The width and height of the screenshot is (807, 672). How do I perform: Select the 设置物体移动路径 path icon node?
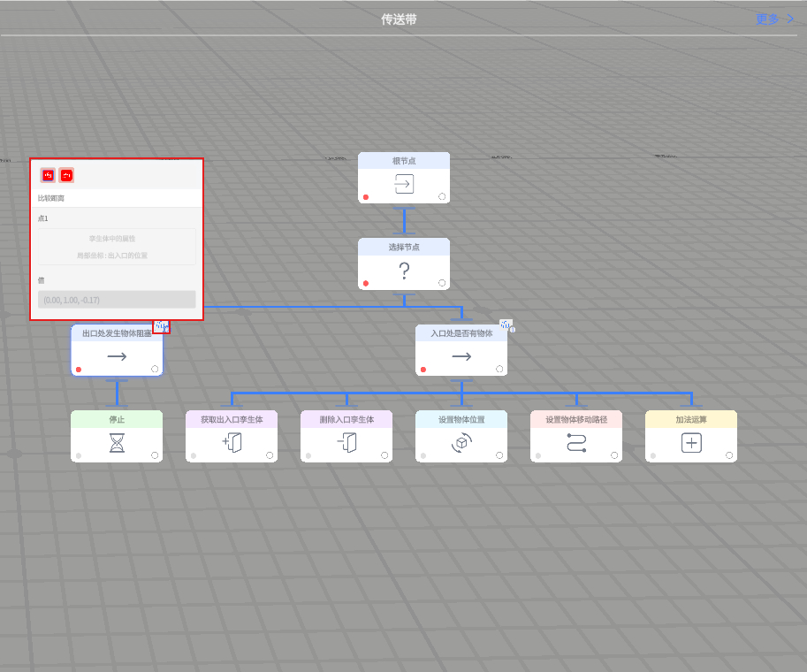click(576, 443)
